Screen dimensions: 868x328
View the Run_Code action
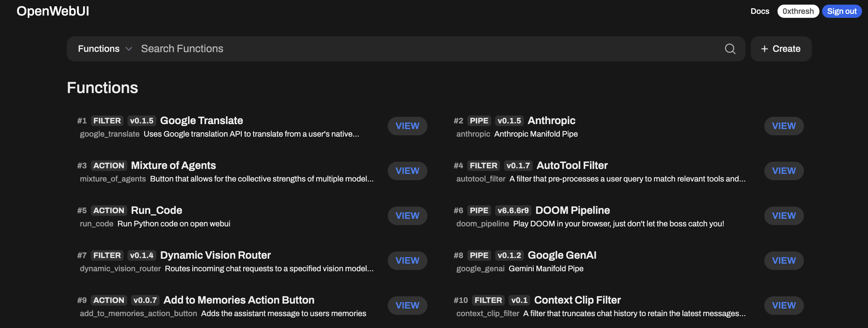[x=407, y=215]
